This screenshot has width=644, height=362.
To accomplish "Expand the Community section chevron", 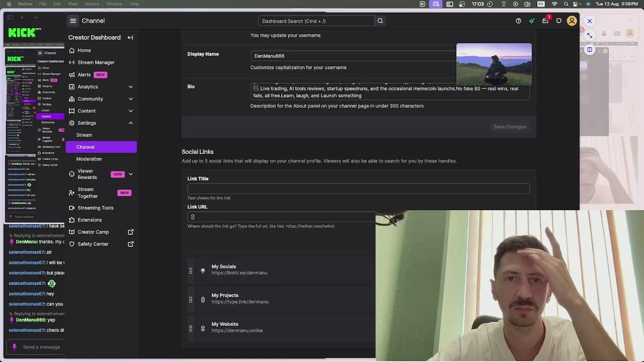I will (x=131, y=99).
